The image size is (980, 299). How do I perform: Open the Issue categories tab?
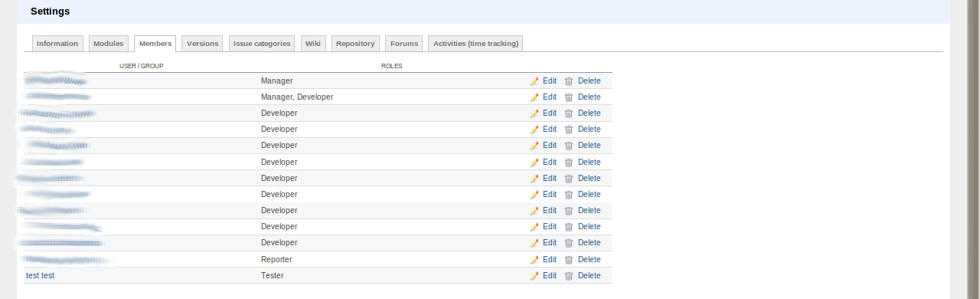(262, 44)
